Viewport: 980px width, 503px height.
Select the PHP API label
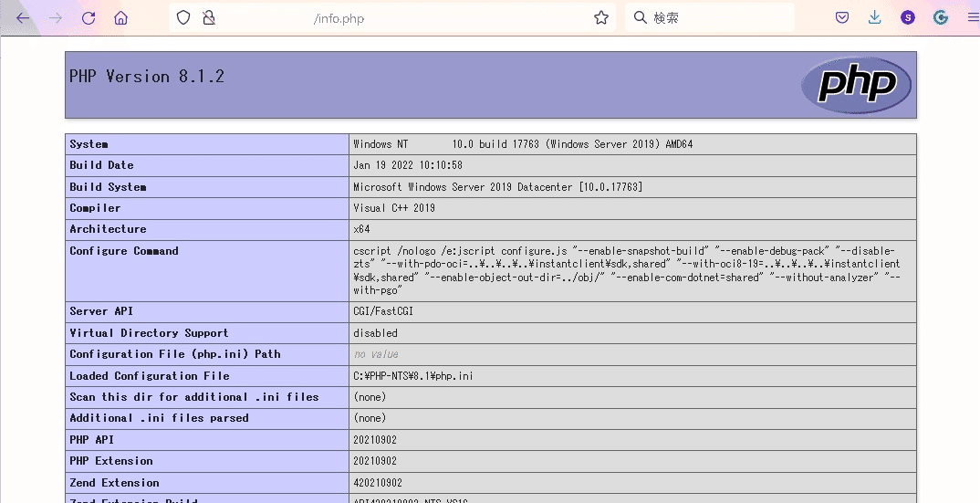92,440
